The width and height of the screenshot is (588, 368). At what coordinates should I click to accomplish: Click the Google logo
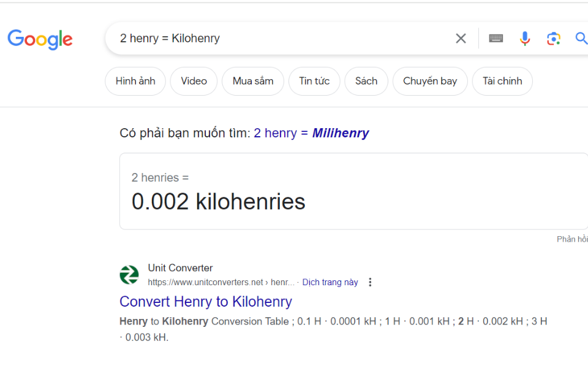40,39
